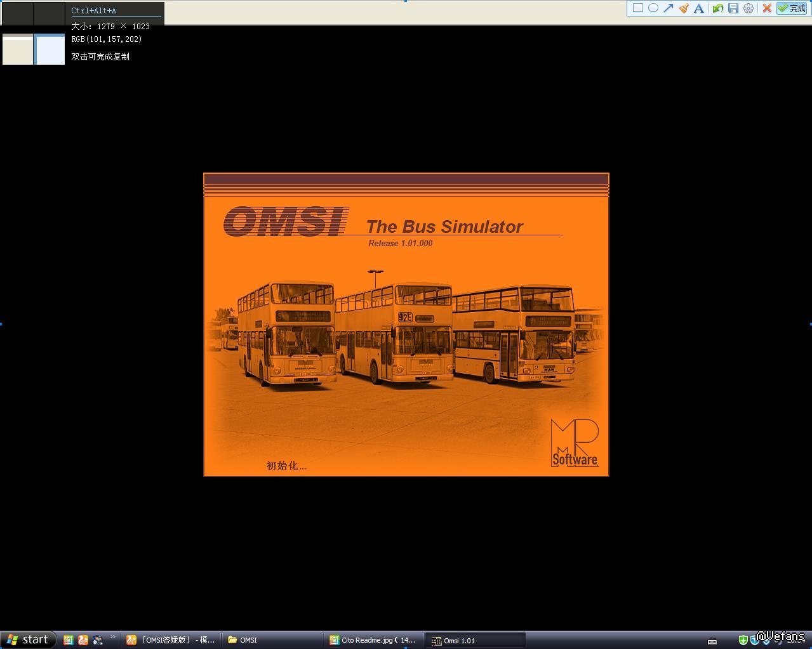Save the screenshot using floppy icon
This screenshot has width=812, height=649.
pyautogui.click(x=733, y=8)
